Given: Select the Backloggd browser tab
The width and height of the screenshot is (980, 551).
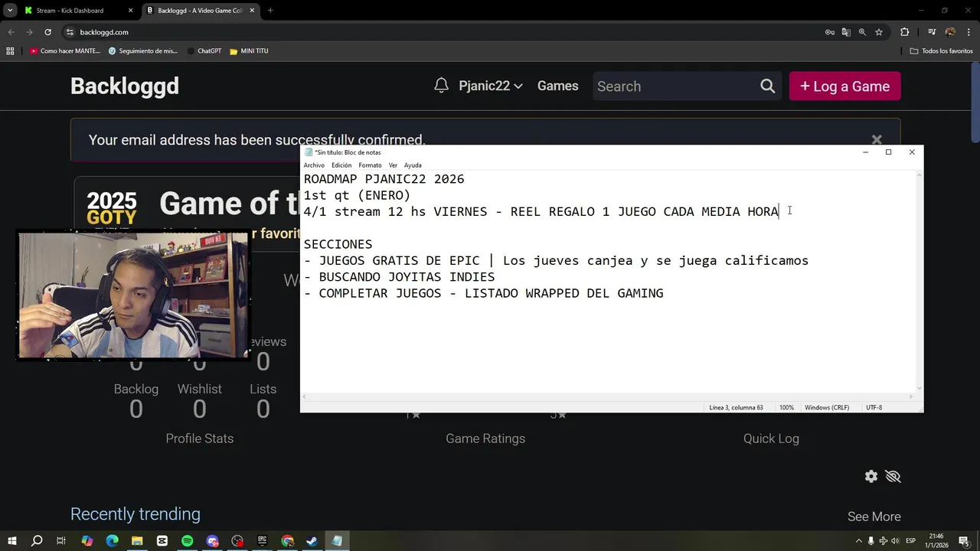Looking at the screenshot, I should [200, 11].
